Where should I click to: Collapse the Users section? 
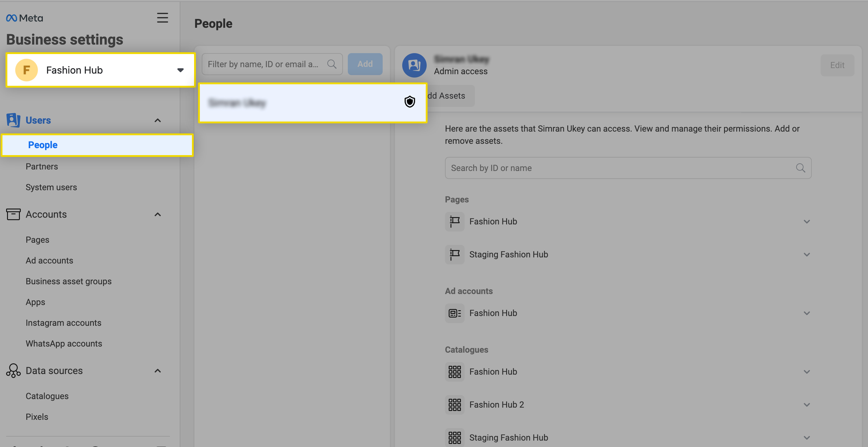[157, 120]
